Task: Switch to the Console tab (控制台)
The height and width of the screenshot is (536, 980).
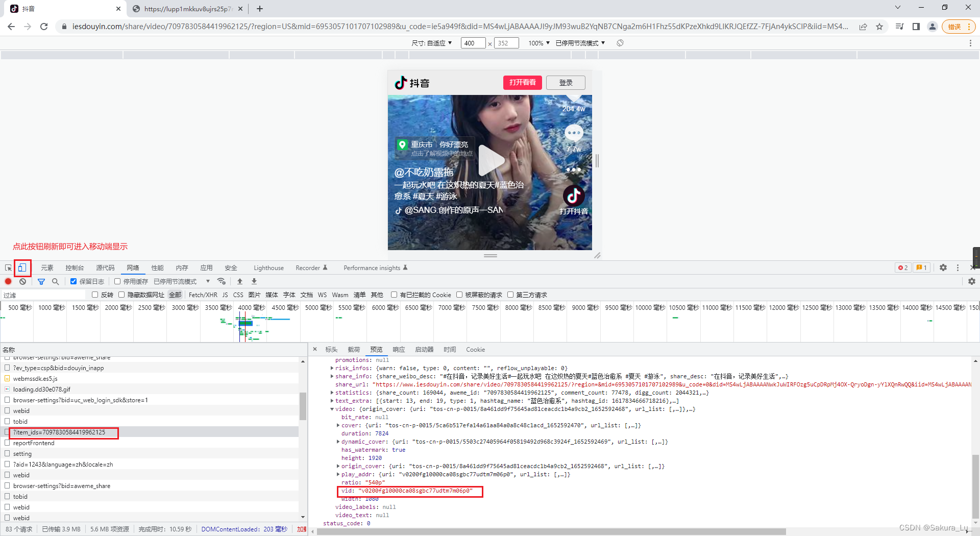Action: pos(75,267)
